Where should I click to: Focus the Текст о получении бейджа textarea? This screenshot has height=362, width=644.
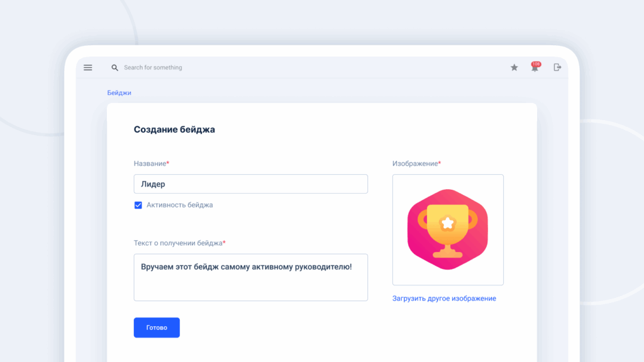coord(250,277)
